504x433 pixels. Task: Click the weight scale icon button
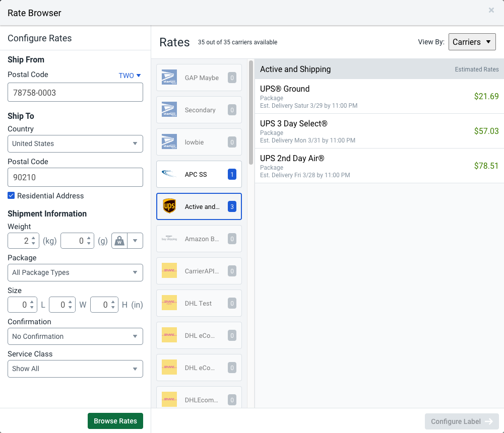(120, 241)
